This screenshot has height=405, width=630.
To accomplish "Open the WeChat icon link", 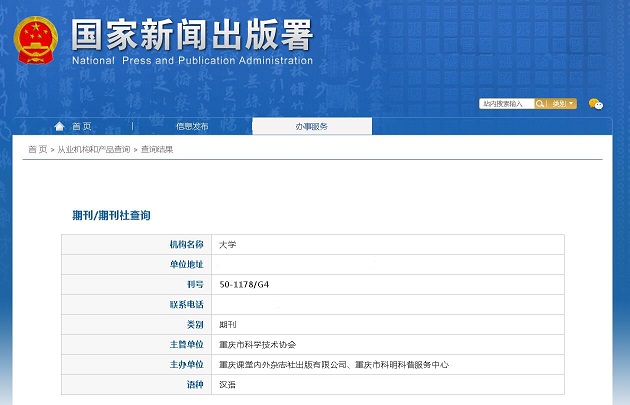I will pos(596,103).
